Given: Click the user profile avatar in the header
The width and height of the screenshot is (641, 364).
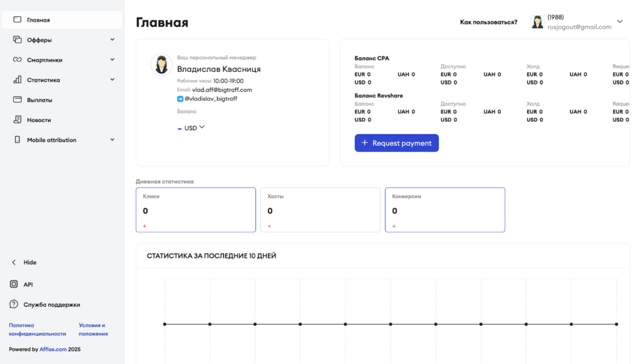Looking at the screenshot, I should [537, 22].
